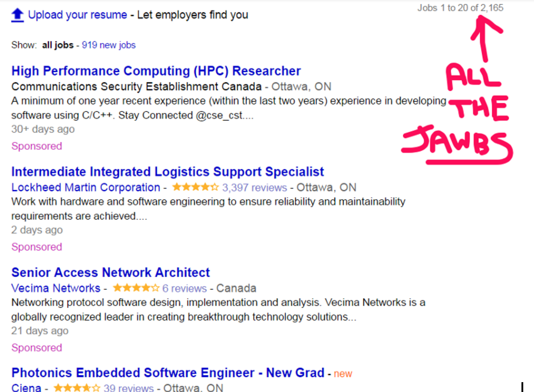
Task: View Lockheed Martin's 3,397 reviews
Action: coord(254,187)
